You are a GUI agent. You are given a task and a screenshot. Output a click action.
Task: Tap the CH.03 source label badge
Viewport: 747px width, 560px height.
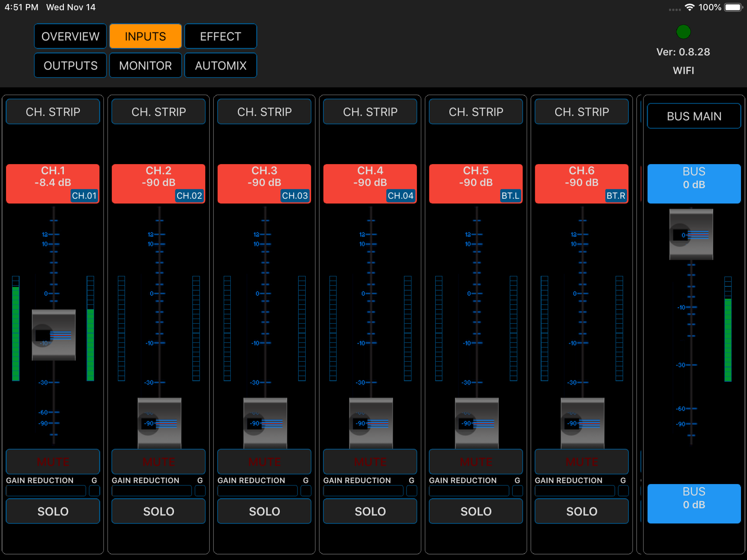click(x=295, y=196)
